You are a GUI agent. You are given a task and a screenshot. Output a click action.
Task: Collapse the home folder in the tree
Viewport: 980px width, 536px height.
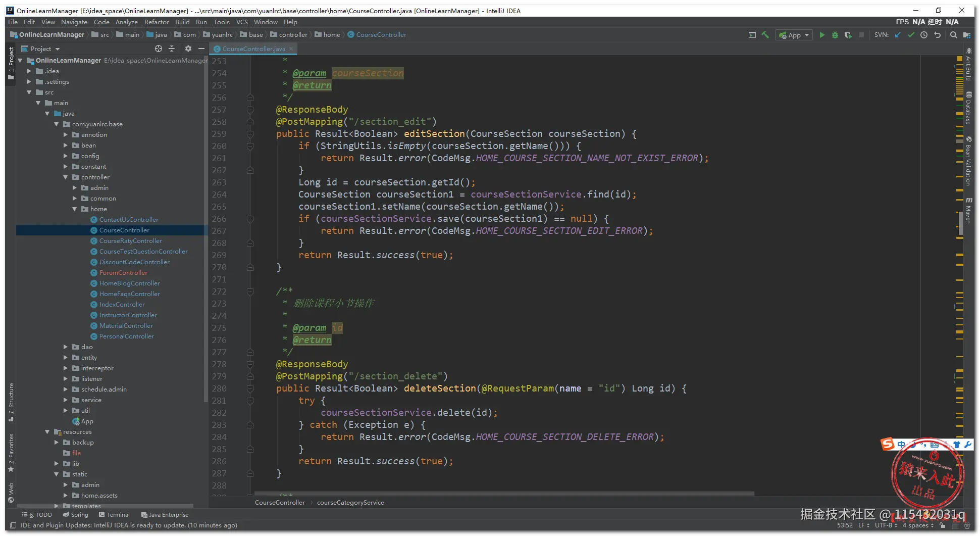75,209
